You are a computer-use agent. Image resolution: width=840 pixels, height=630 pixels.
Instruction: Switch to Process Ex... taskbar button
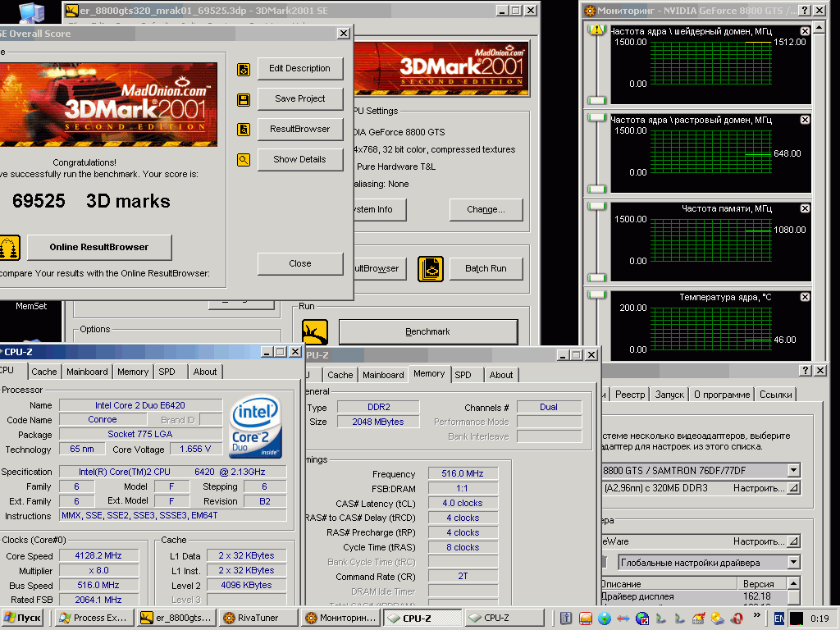(94, 619)
